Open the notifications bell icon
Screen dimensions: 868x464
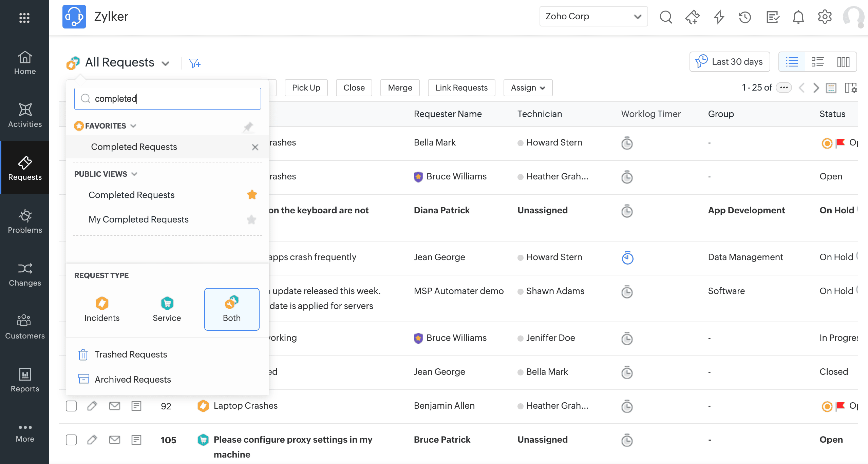tap(798, 17)
